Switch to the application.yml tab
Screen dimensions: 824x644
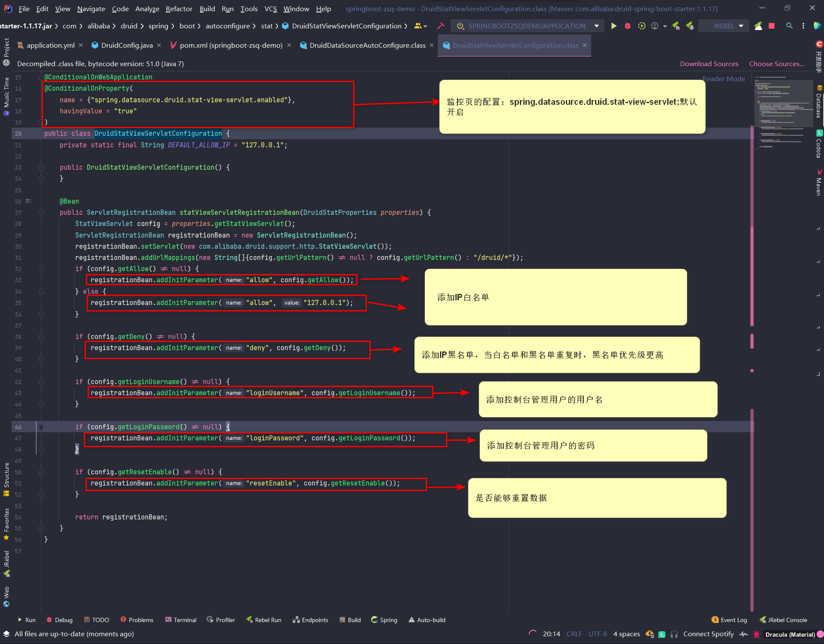[50, 45]
